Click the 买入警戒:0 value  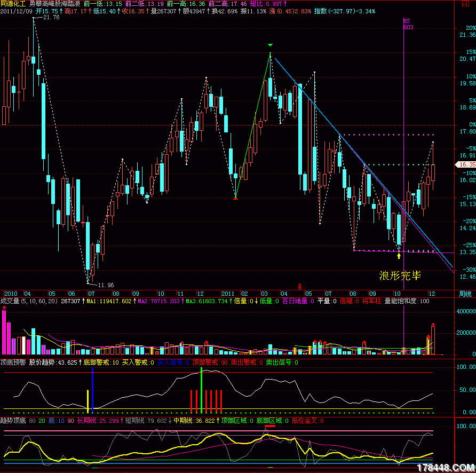(138, 362)
